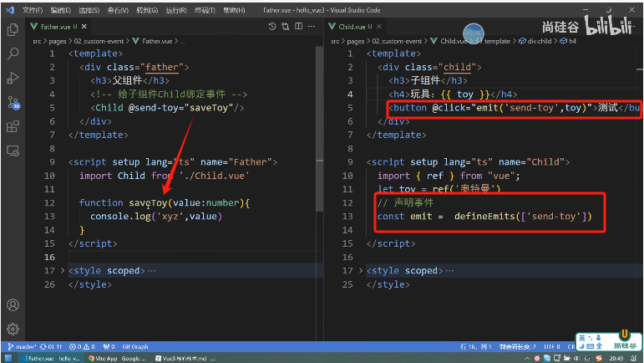Open Remote Explorer in activity bar
The height and width of the screenshot is (363, 644).
pos(13,151)
